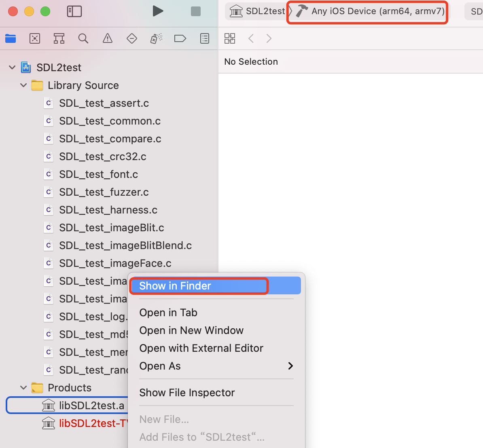Screen dimensions: 483x448
Task: Select the SDL_test_md5 file row
Action: [x=85, y=334]
